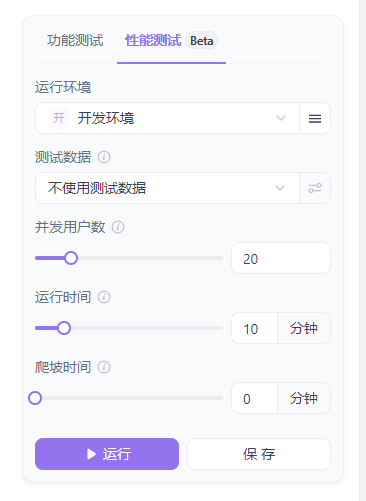The height and width of the screenshot is (501, 366).
Task: Open environment management hamburger menu icon
Action: (315, 118)
